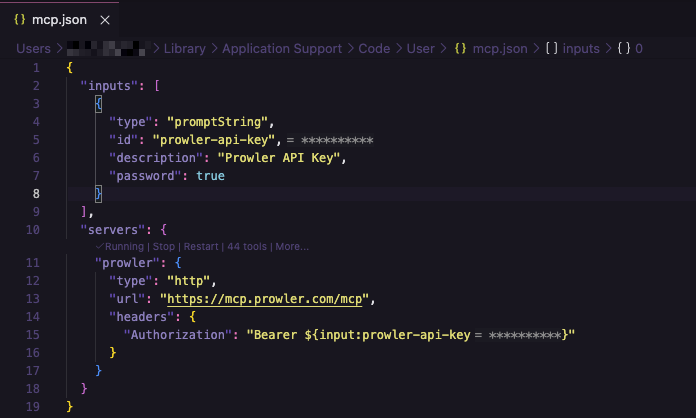Open the Application Support breadcrumb
Viewport: 696px width, 418px height.
tap(282, 48)
